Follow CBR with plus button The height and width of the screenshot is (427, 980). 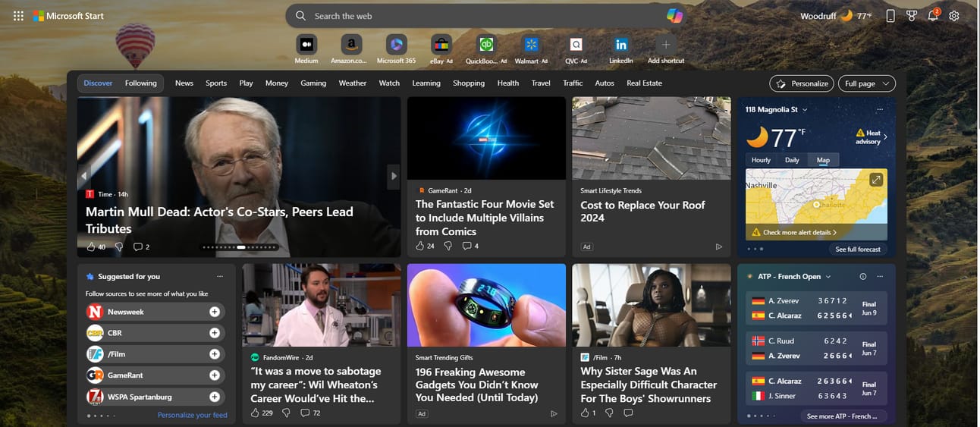pyautogui.click(x=215, y=333)
